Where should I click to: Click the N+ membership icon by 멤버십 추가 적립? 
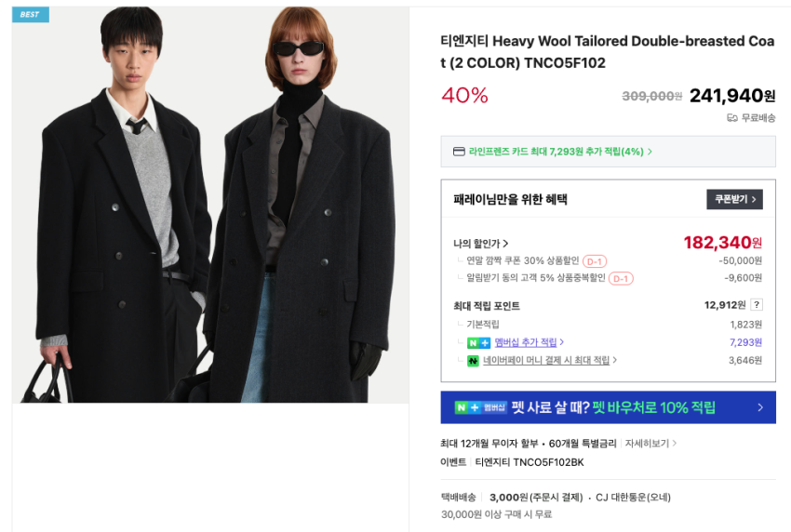(x=478, y=343)
